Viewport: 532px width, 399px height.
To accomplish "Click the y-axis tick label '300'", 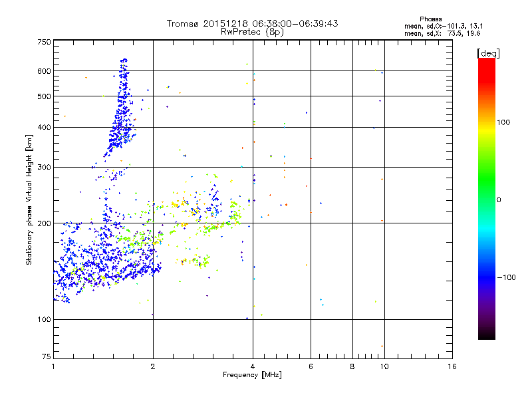I will [44, 168].
